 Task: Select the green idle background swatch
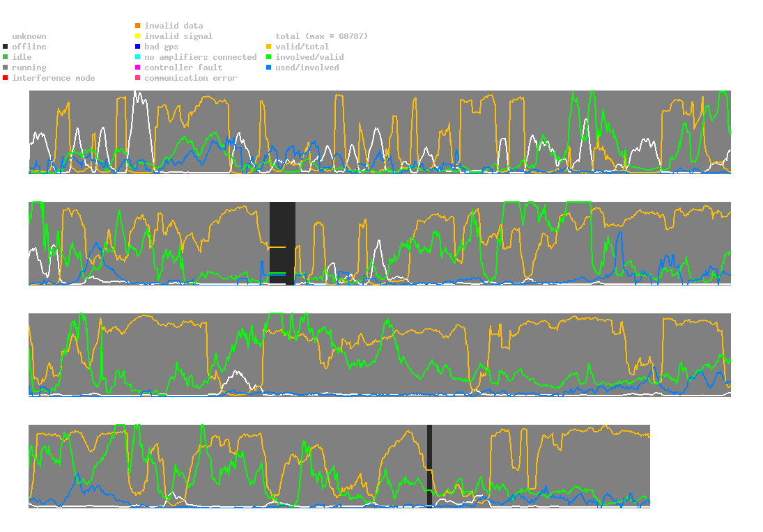point(6,57)
